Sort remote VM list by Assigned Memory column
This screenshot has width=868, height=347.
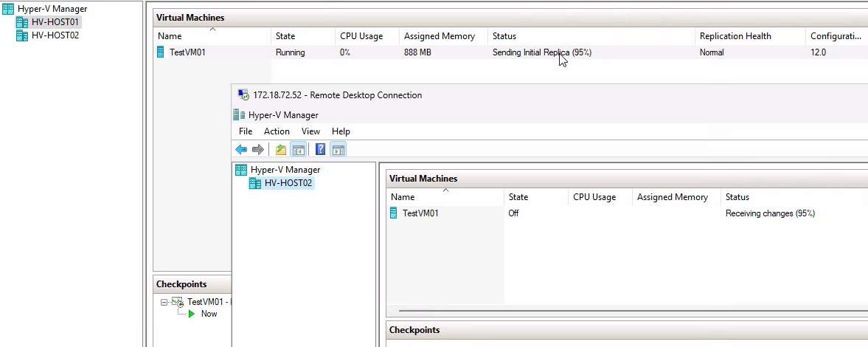tap(676, 197)
